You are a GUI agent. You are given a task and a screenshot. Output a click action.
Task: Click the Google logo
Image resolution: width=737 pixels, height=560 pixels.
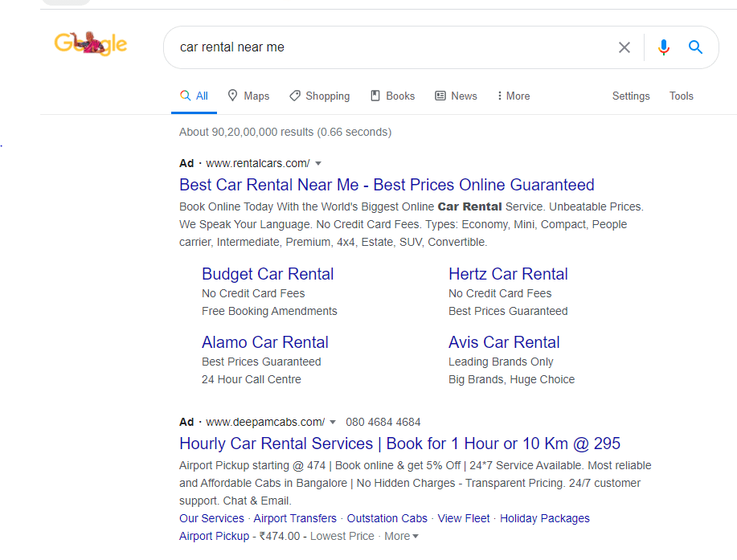(90, 44)
